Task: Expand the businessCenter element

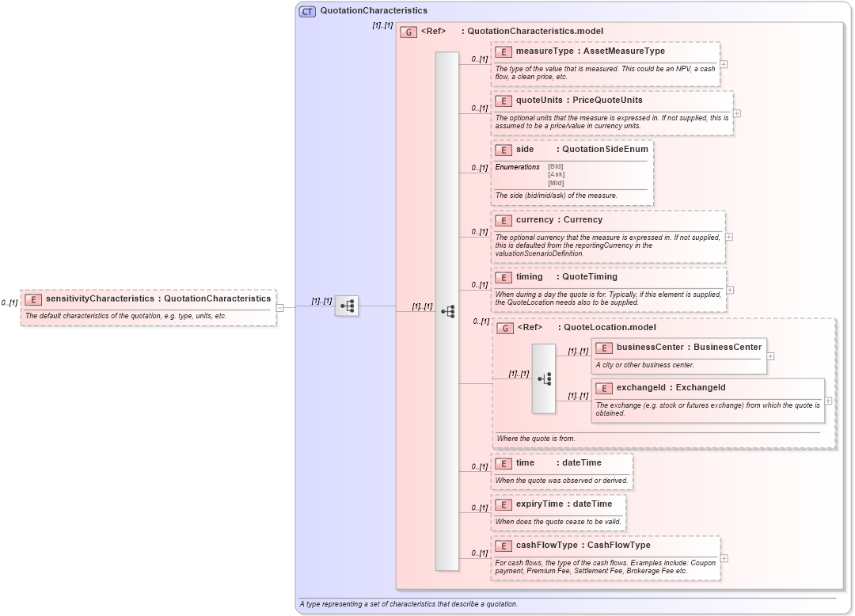Action: (770, 356)
